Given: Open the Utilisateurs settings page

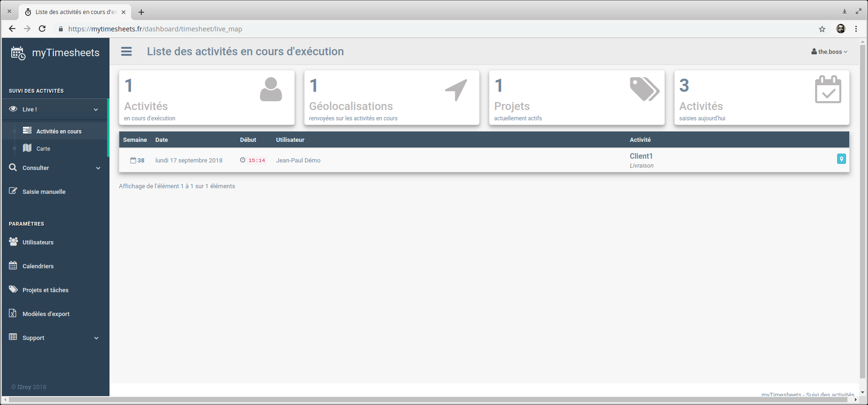Looking at the screenshot, I should [x=38, y=243].
